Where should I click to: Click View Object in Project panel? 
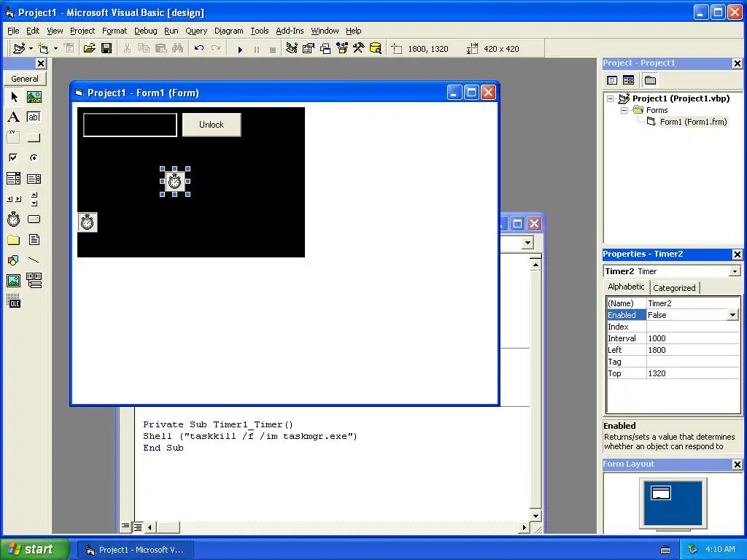(x=628, y=80)
